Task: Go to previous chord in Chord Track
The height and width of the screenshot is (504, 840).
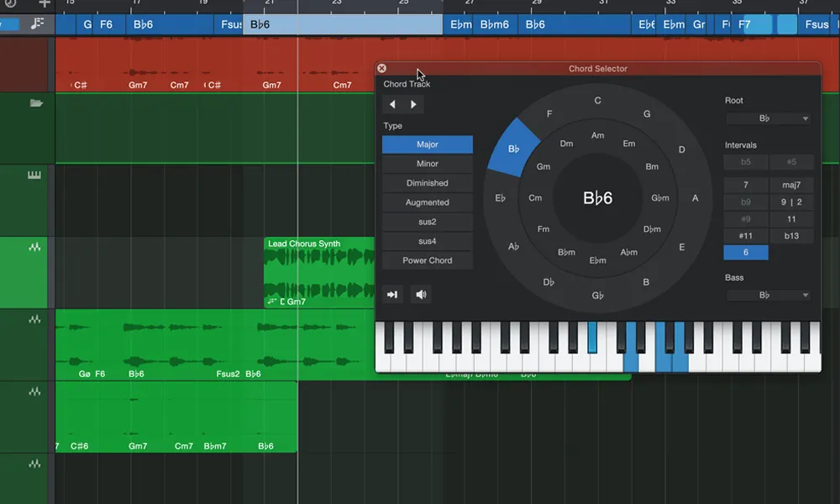Action: pos(392,104)
